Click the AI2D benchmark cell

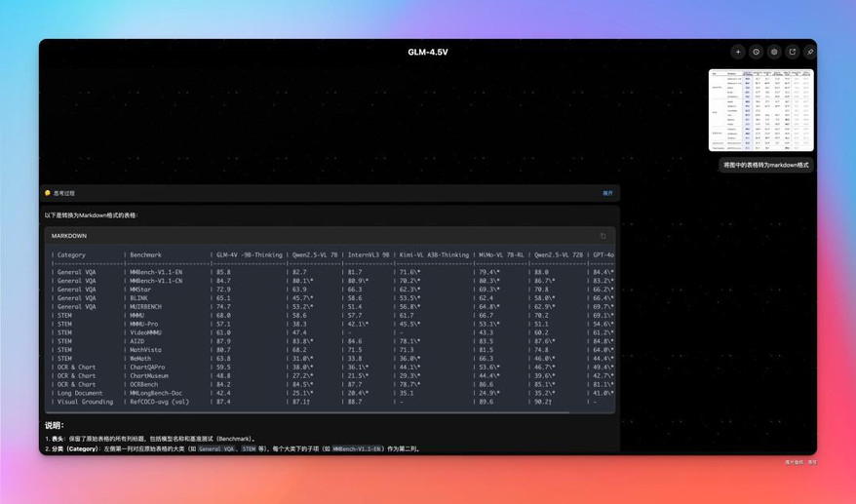coord(137,341)
